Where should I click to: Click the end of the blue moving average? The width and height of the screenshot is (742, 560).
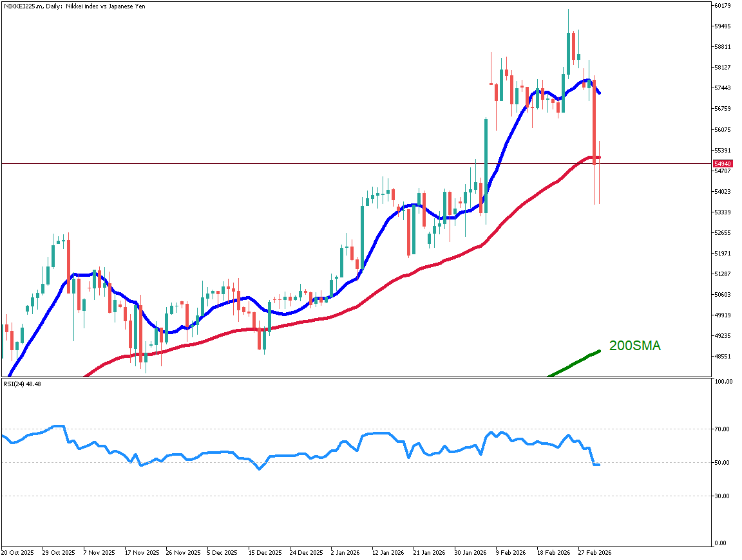pos(599,93)
